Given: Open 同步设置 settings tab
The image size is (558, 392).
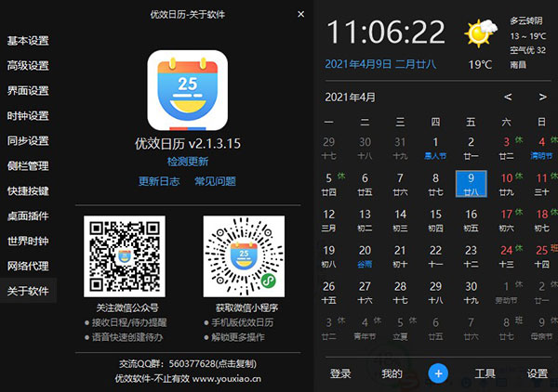Looking at the screenshot, I should coord(28,141).
